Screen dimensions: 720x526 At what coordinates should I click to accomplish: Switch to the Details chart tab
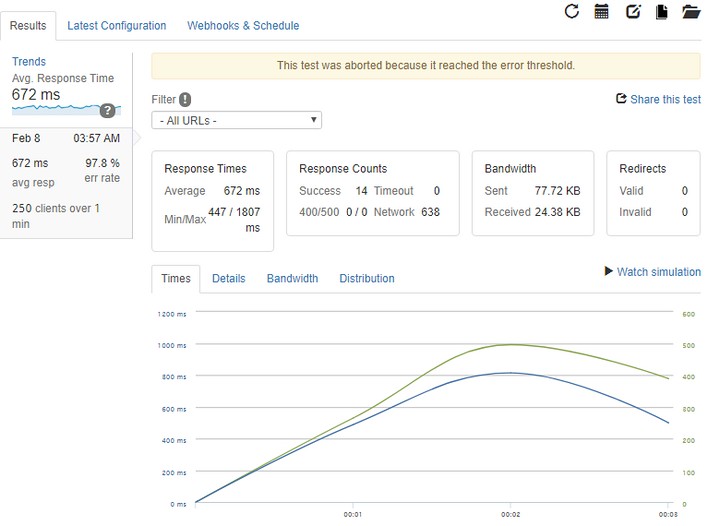pyautogui.click(x=228, y=279)
